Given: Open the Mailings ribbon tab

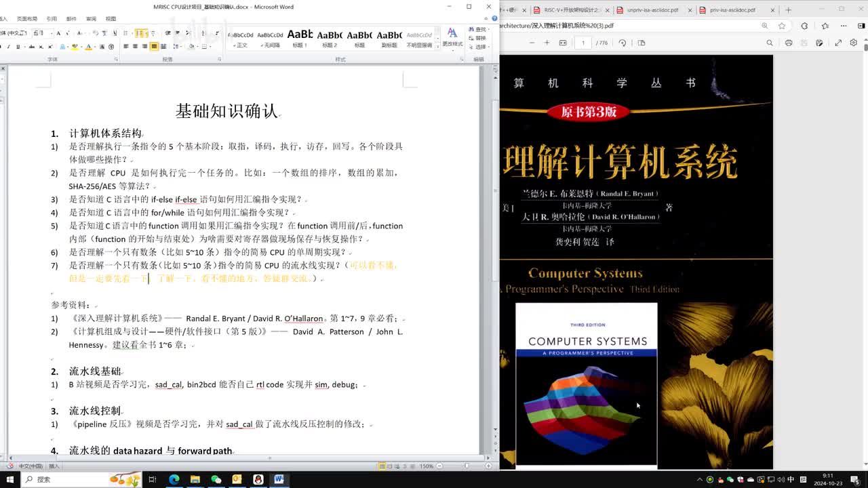Looking at the screenshot, I should coord(71,19).
